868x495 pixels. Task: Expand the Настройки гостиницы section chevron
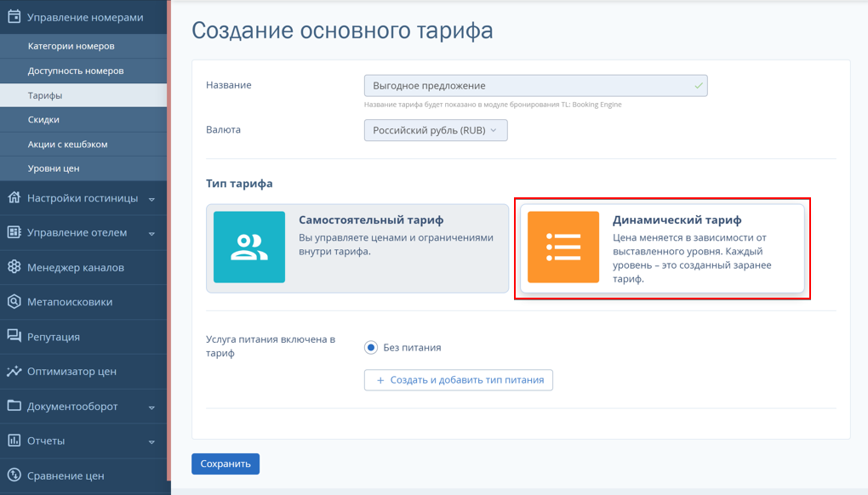click(151, 199)
